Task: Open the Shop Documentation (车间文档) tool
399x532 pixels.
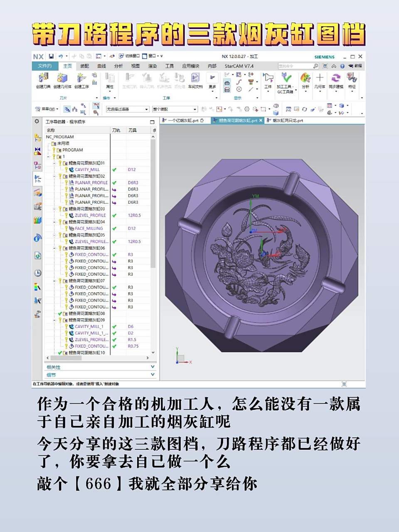Action: (x=195, y=80)
